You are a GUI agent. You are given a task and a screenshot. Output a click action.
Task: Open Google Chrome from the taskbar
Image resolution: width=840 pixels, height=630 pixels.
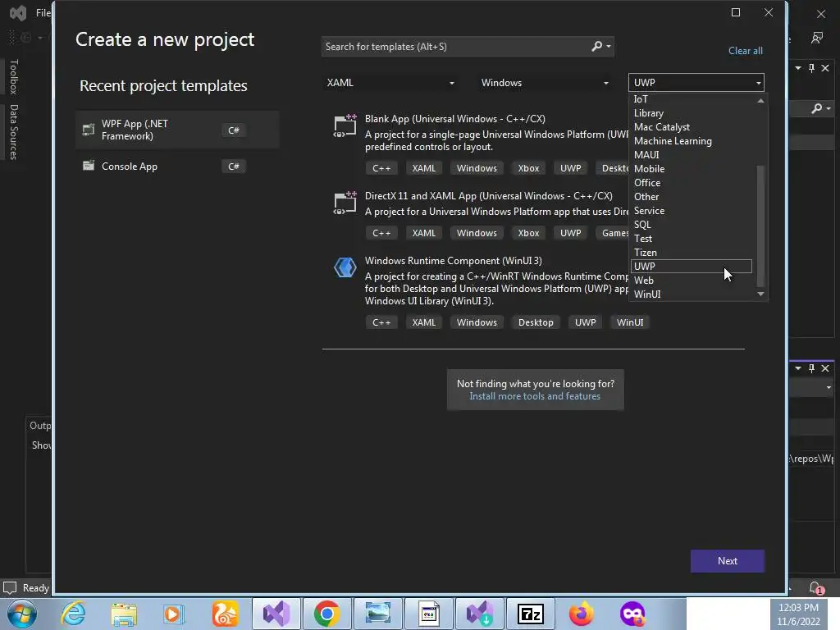pyautogui.click(x=326, y=614)
